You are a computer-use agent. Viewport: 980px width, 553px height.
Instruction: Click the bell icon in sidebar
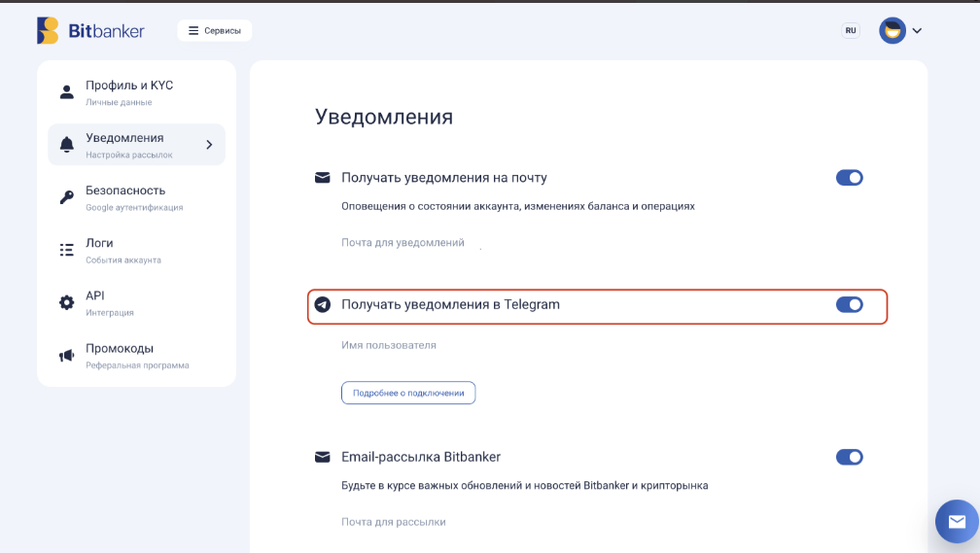point(66,145)
